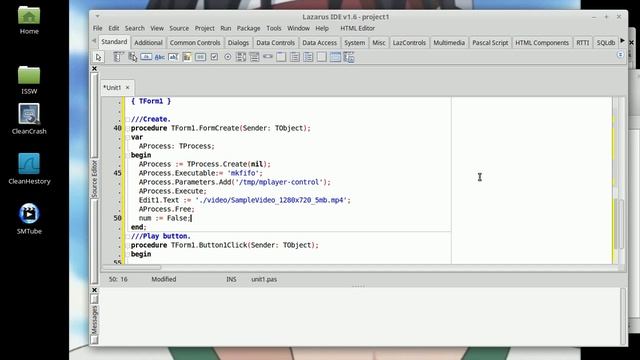Image resolution: width=640 pixels, height=360 pixels.
Task: Collapse the ///Play button. comment fold marker
Action: (x=128, y=236)
